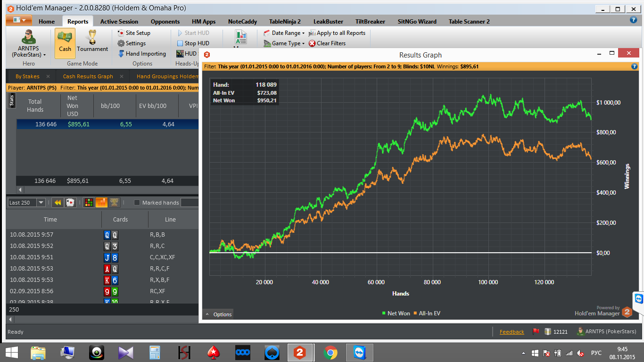Open the LeakBuster tab

click(x=328, y=21)
